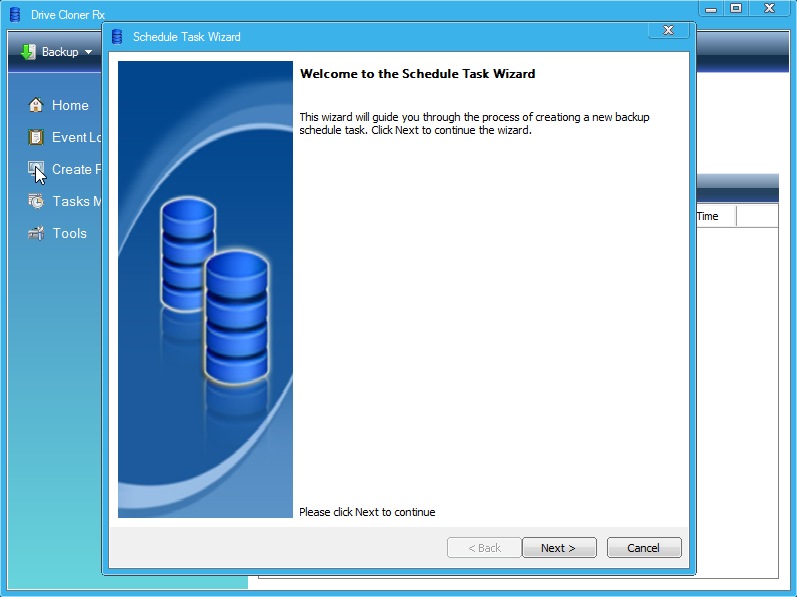Viewport: 797px width, 597px height.
Task: Minimize the Drive Cloner Rx window
Action: (x=711, y=8)
